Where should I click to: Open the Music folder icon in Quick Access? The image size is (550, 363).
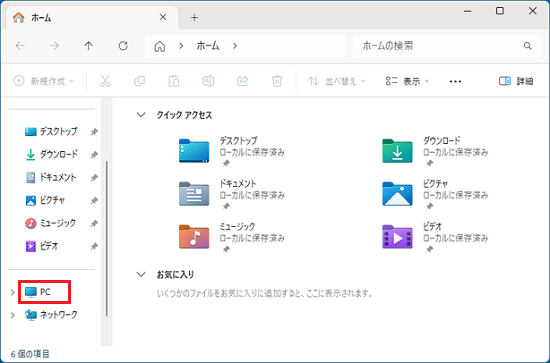pyautogui.click(x=194, y=237)
